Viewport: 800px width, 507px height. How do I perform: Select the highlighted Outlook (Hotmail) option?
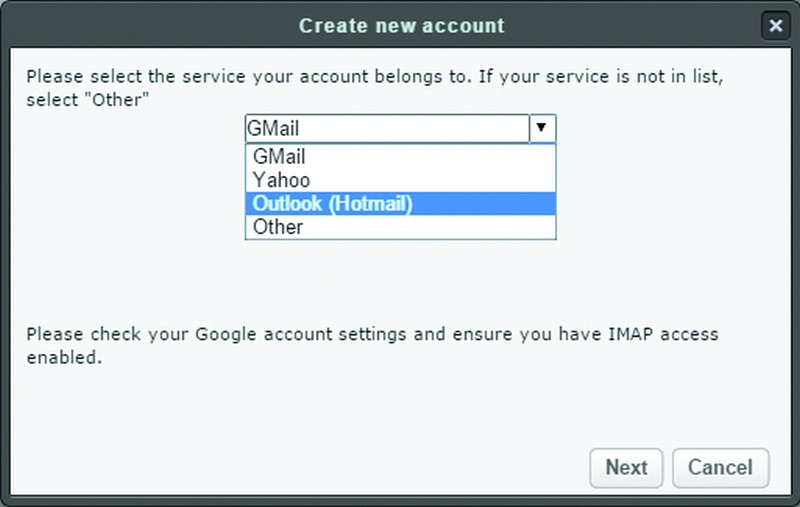coord(401,204)
